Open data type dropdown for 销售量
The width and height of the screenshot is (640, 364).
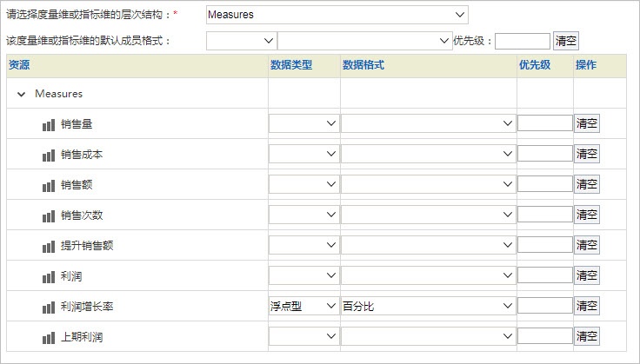pyautogui.click(x=303, y=123)
